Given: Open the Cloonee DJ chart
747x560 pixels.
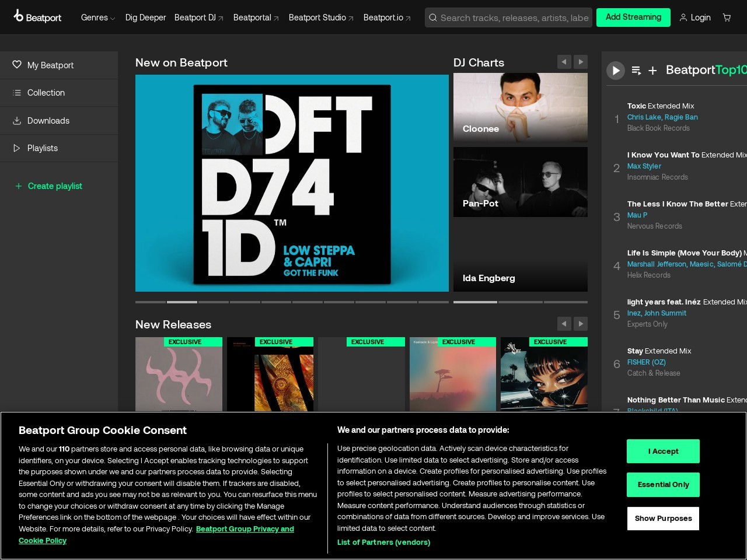Looking at the screenshot, I should point(521,108).
